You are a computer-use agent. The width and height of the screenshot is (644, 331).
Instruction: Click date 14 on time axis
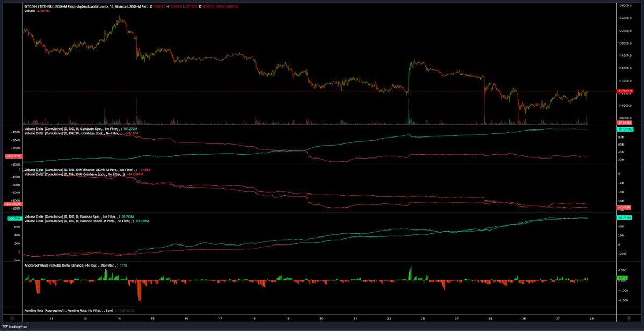coord(119,318)
